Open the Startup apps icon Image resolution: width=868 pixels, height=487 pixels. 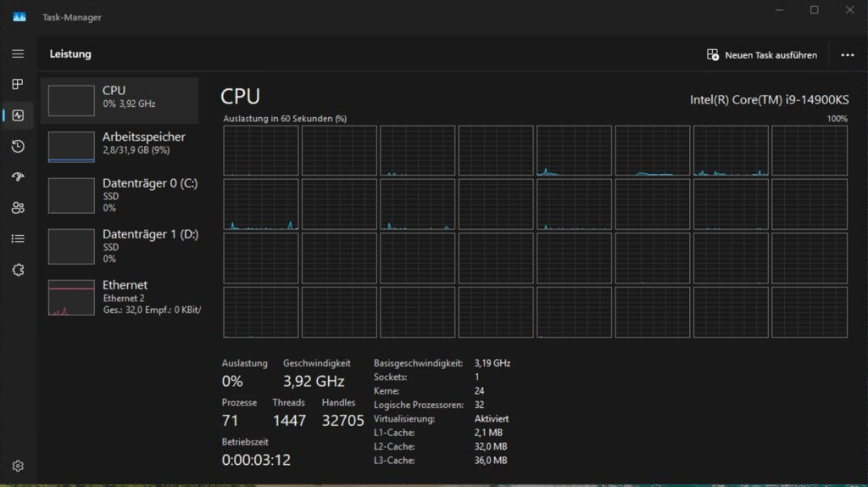[18, 176]
